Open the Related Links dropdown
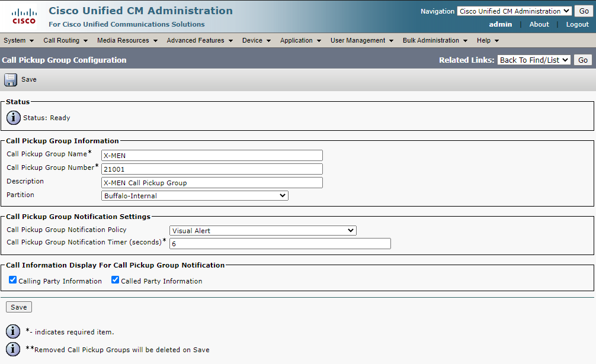The width and height of the screenshot is (596, 364). pyautogui.click(x=534, y=60)
